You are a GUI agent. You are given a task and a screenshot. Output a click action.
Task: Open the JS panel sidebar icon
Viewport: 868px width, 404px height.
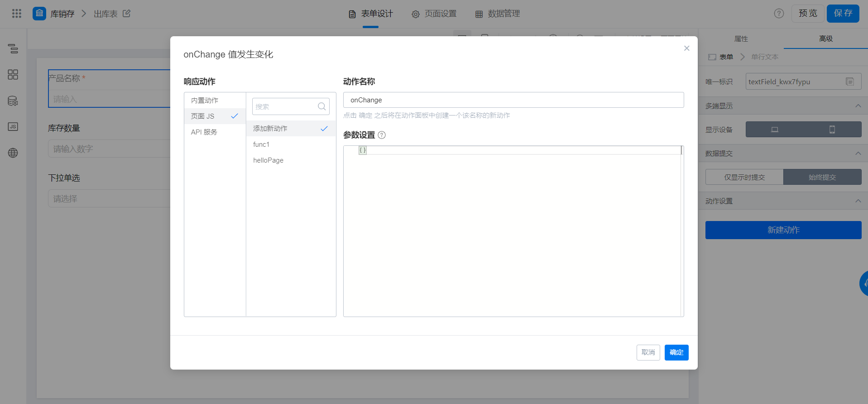pyautogui.click(x=13, y=127)
